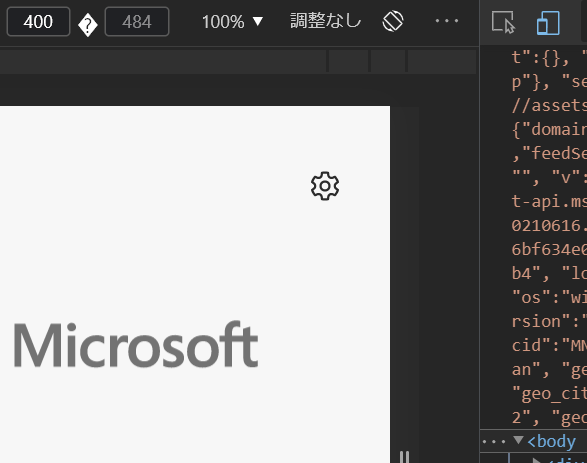This screenshot has width=587, height=463.
Task: Click the "6bf634e0" text in the code panel
Action: click(549, 250)
